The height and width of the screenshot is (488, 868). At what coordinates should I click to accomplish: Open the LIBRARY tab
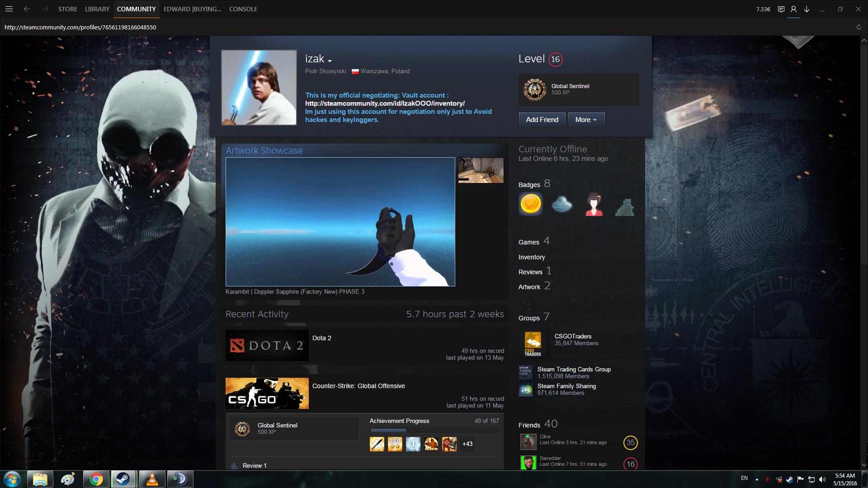pyautogui.click(x=97, y=9)
